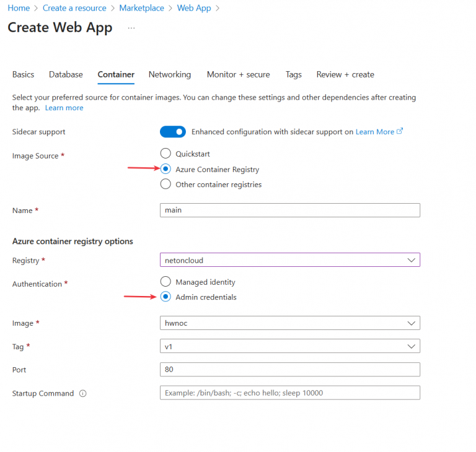The height and width of the screenshot is (452, 476).
Task: Click Azure container registry options heading
Action: click(73, 241)
